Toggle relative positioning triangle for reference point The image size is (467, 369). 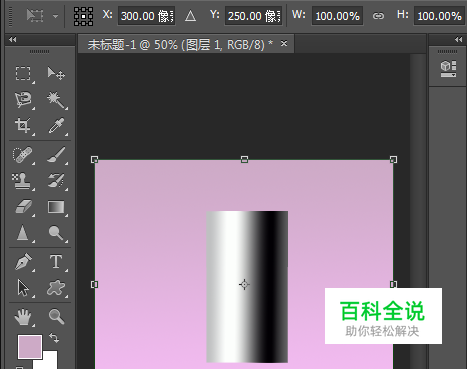tap(190, 16)
